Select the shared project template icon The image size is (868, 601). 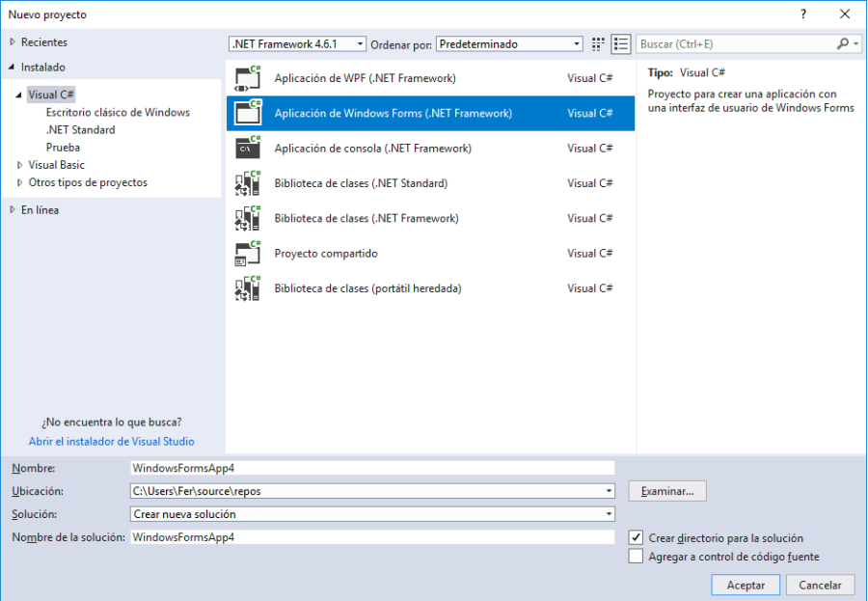click(248, 254)
